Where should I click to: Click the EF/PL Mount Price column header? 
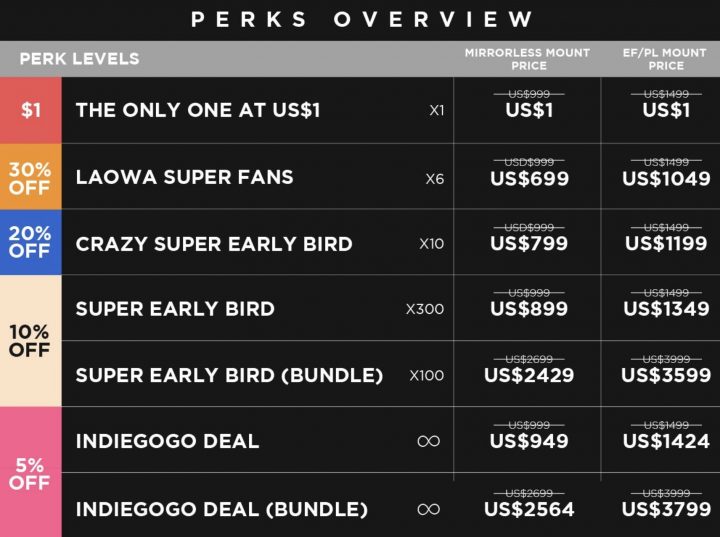pyautogui.click(x=665, y=59)
